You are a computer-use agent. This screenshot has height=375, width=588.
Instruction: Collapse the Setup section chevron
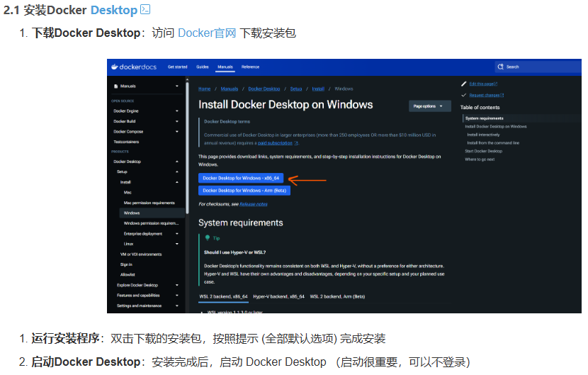pos(177,172)
